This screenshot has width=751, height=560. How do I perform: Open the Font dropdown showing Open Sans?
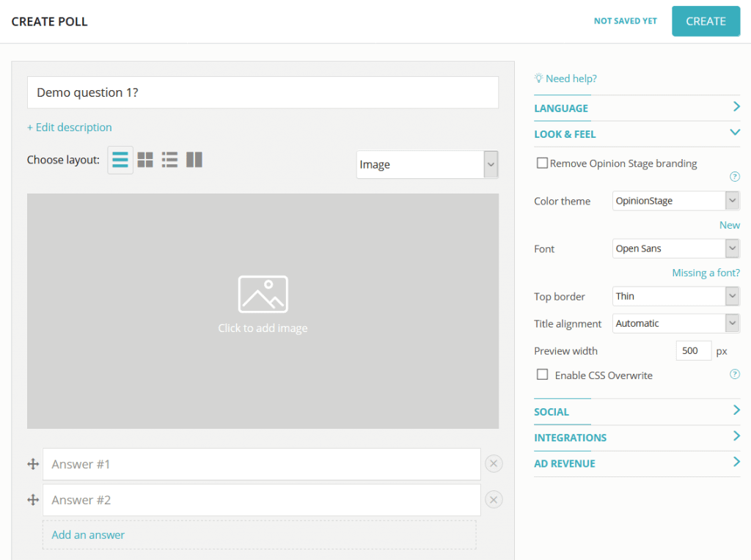coord(675,248)
